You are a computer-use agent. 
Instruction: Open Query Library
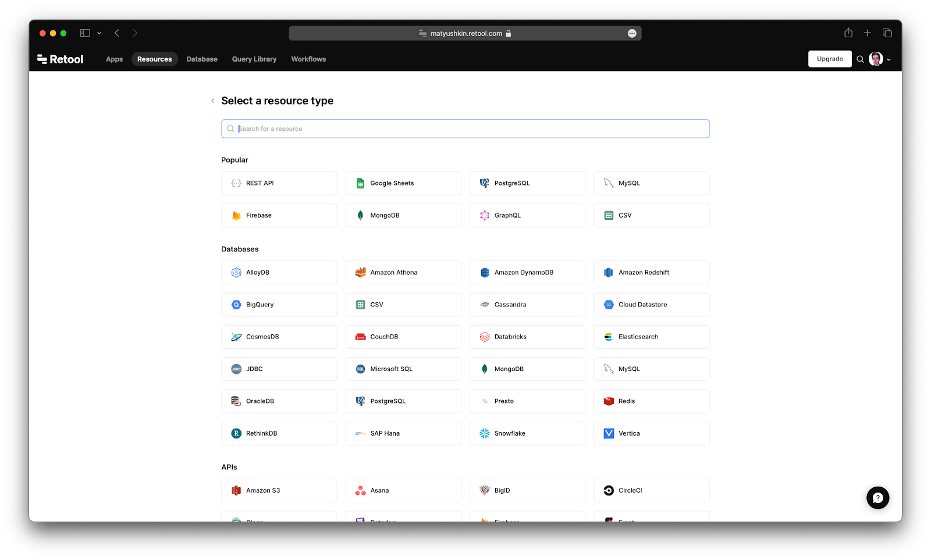pos(254,59)
